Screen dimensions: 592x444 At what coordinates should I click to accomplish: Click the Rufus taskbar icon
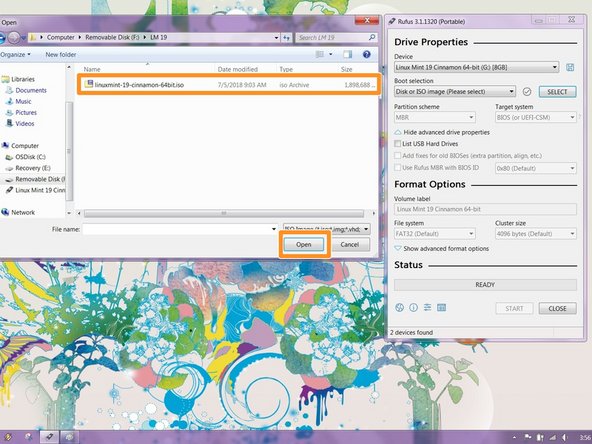coord(49,437)
